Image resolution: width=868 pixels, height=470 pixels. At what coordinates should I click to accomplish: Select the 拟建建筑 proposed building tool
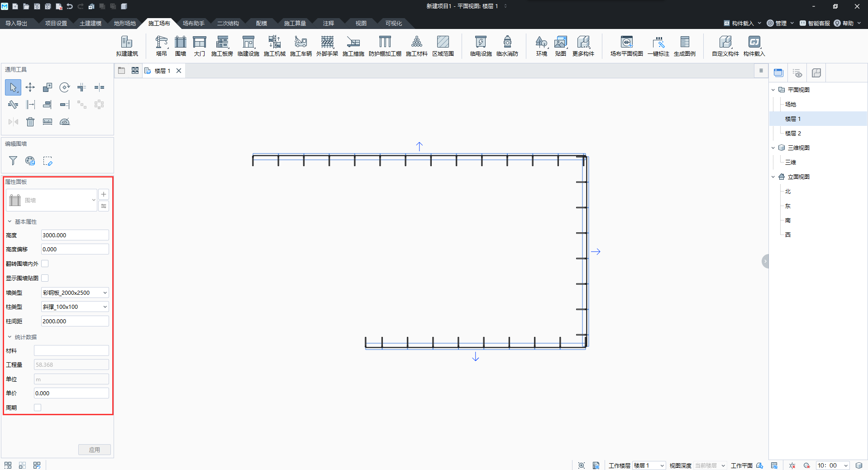127,46
